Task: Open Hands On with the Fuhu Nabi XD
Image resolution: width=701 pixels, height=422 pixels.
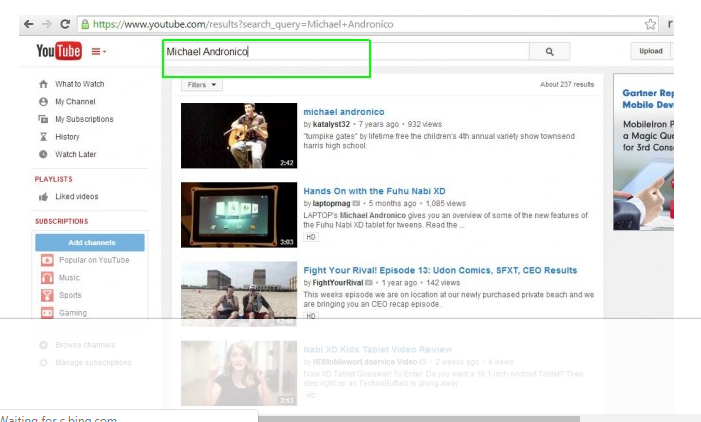Action: tap(374, 191)
